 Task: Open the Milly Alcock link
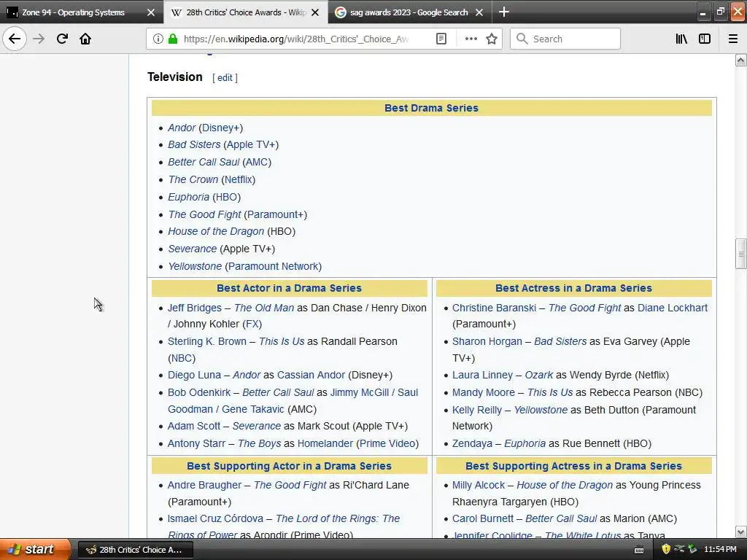479,485
